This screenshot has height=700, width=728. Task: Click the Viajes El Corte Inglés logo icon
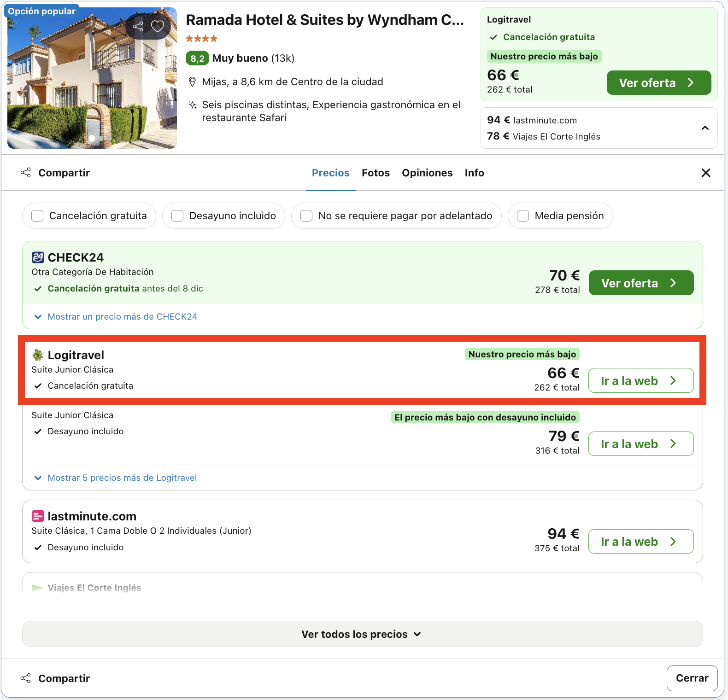coord(38,588)
